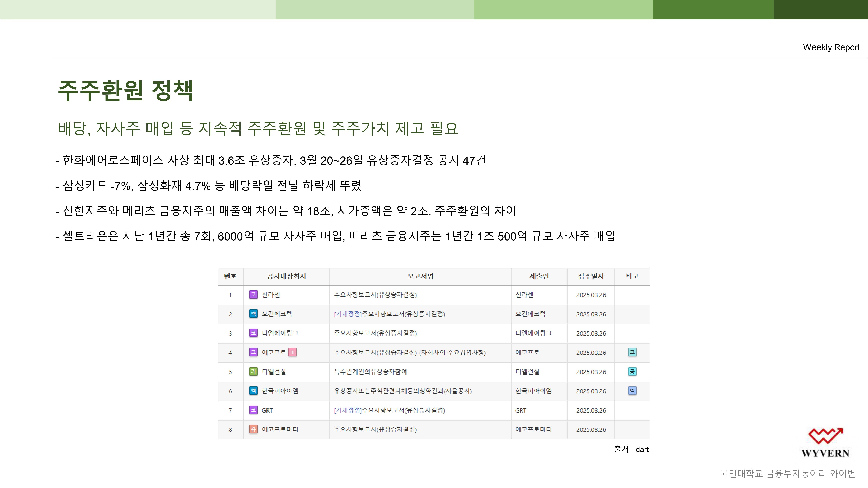Click the 접수일자 column header
Viewport: 868px width, 488px height.
coord(591,276)
